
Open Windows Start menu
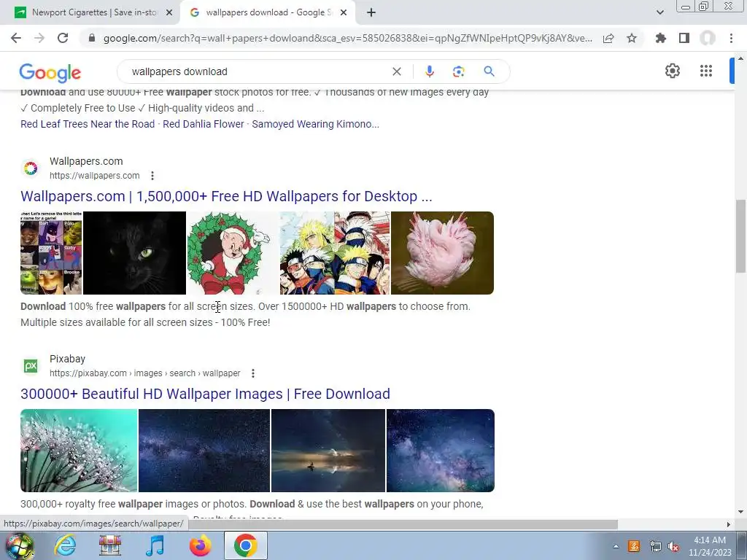coord(20,545)
